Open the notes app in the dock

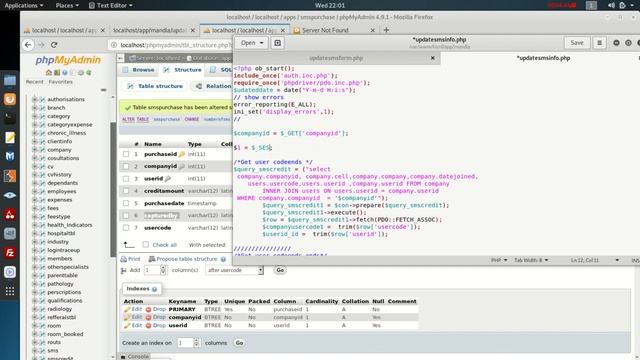click(x=10, y=138)
